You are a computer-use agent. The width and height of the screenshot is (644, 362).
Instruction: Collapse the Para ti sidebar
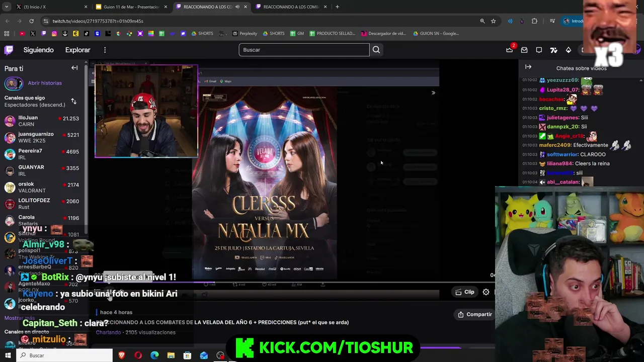(x=74, y=68)
